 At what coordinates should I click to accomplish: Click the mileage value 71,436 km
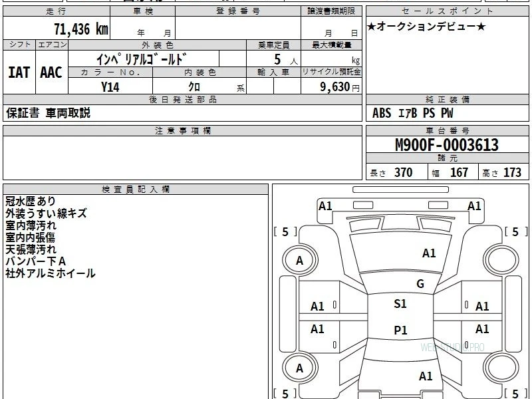pyautogui.click(x=81, y=29)
